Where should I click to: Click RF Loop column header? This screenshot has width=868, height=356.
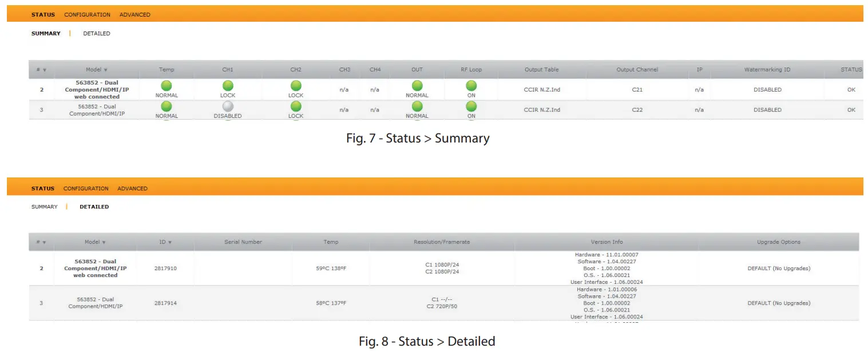(x=471, y=70)
